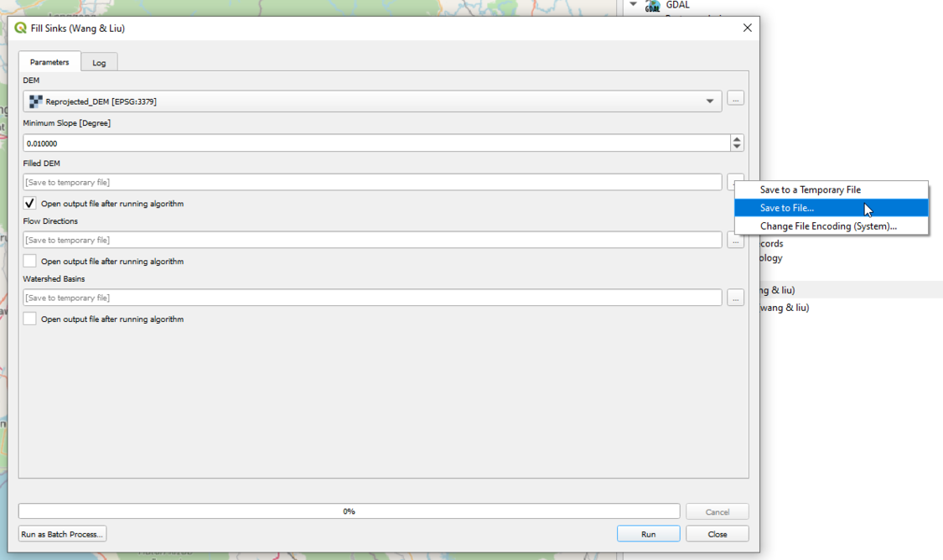Run the Fill Sinks algorithm
The height and width of the screenshot is (560, 943).
point(648,533)
